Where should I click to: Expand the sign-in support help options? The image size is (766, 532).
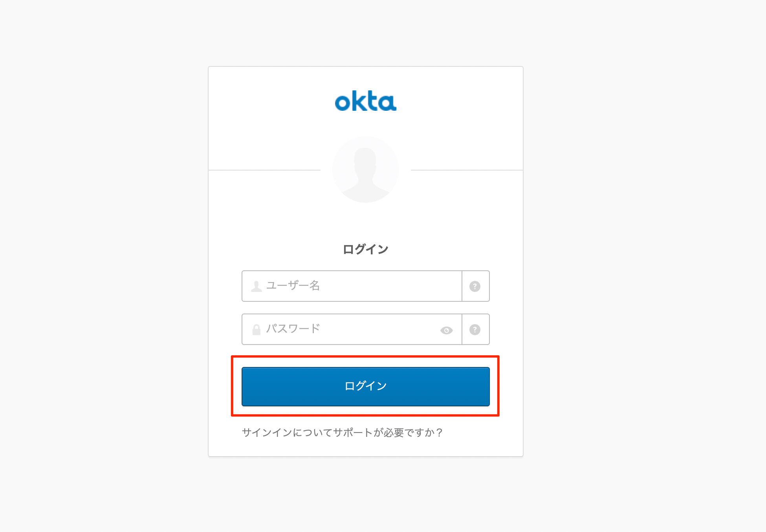pyautogui.click(x=342, y=433)
